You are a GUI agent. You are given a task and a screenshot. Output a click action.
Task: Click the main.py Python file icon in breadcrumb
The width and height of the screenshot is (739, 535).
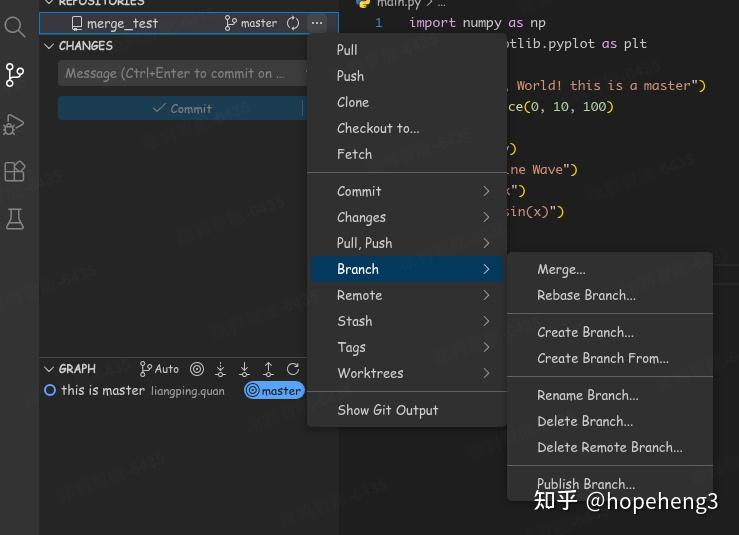(x=362, y=3)
